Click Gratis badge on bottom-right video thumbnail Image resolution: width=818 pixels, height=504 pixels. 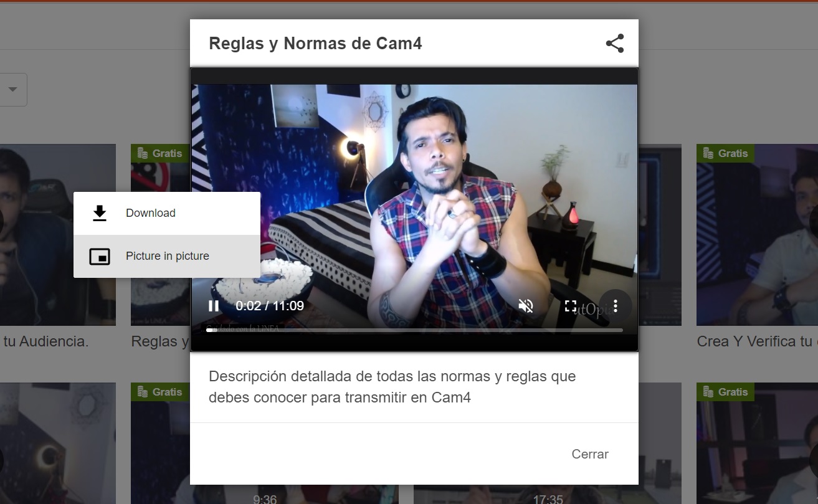coord(725,392)
